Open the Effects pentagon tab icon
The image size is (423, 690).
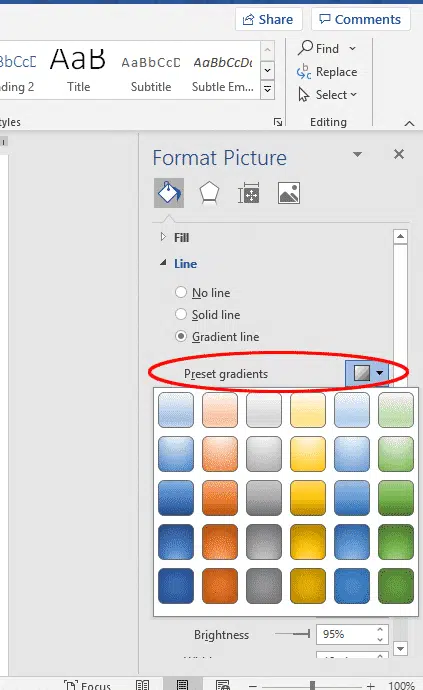[x=209, y=193]
